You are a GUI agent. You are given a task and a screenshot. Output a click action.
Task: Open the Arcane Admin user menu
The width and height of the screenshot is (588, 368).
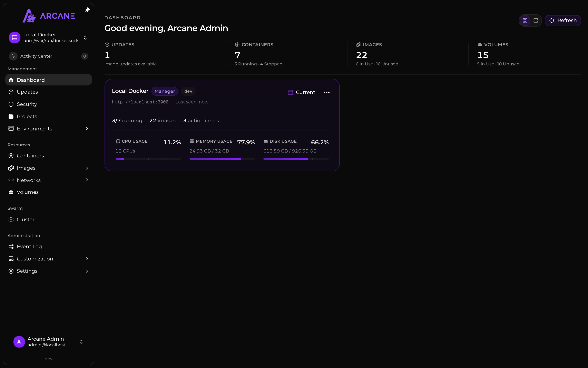(49, 342)
